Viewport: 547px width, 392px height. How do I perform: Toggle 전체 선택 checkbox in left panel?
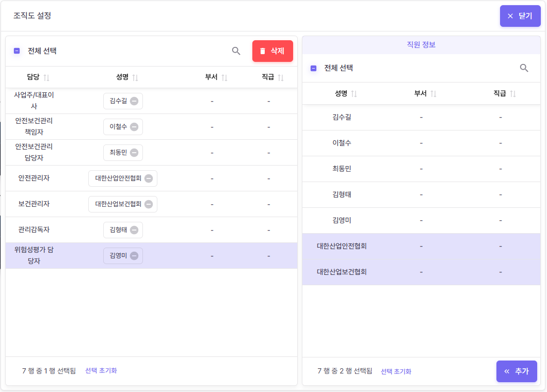click(x=17, y=51)
